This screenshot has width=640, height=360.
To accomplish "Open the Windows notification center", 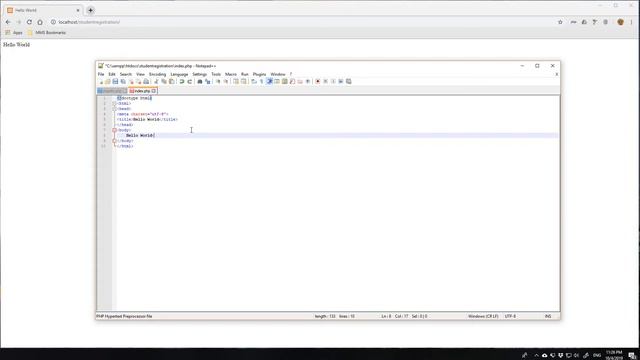I will pos(632,356).
